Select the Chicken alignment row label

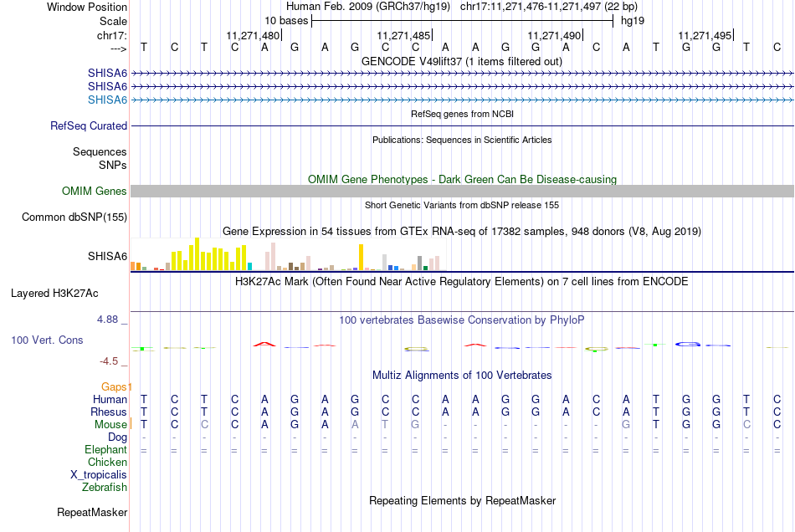point(107,462)
